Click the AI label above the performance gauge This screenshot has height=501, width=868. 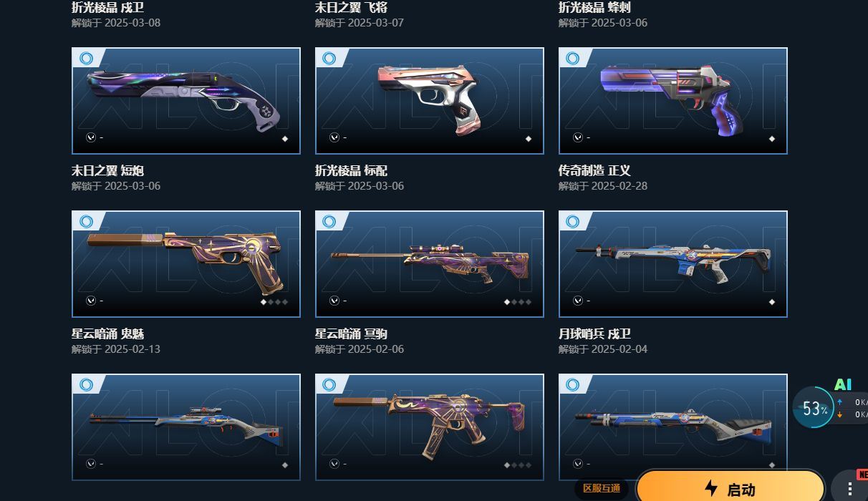843,384
